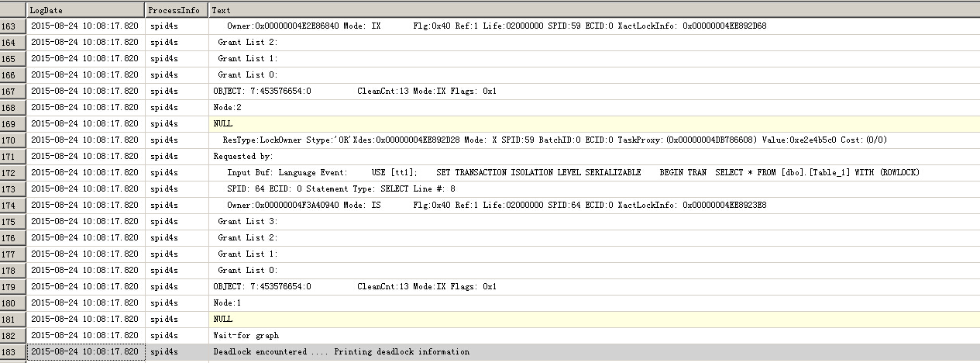The width and height of the screenshot is (980, 363).
Task: Select row header number 171
Action: 13,156
